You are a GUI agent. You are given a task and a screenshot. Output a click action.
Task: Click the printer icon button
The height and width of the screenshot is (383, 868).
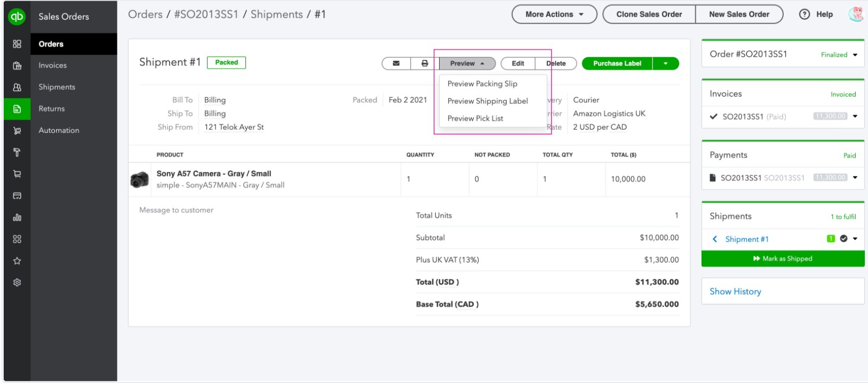click(425, 64)
